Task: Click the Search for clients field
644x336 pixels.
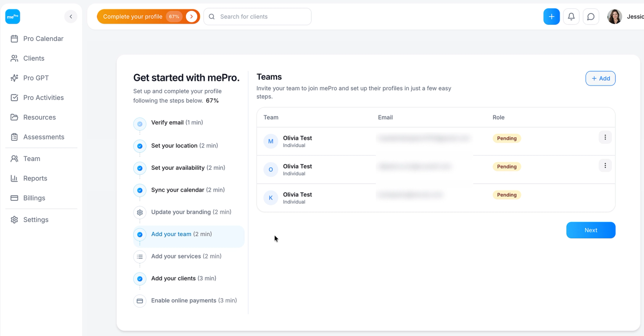Action: [x=258, y=17]
